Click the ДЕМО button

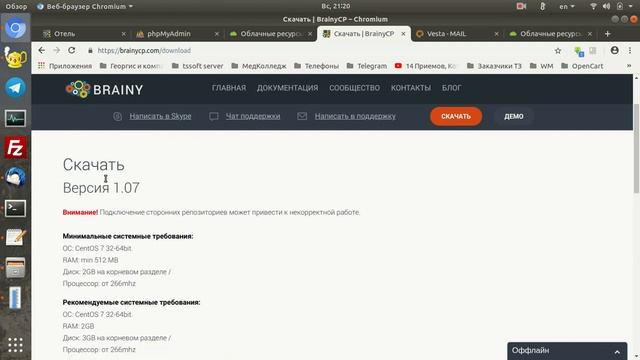(513, 116)
